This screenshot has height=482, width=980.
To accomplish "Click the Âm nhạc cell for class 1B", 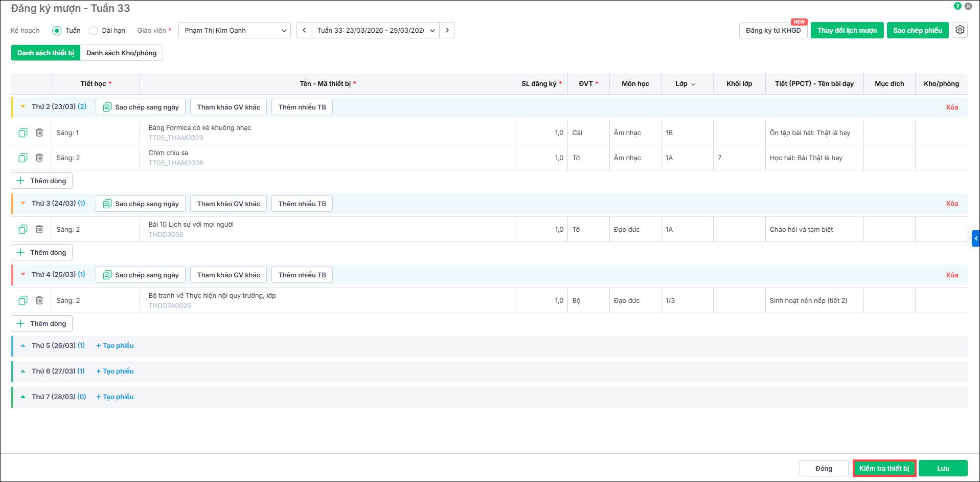I will 635,133.
